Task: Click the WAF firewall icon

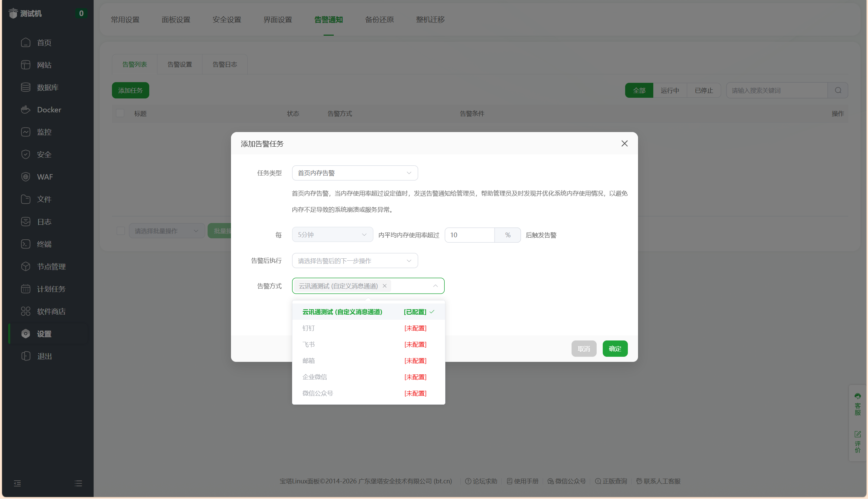Action: [26, 177]
